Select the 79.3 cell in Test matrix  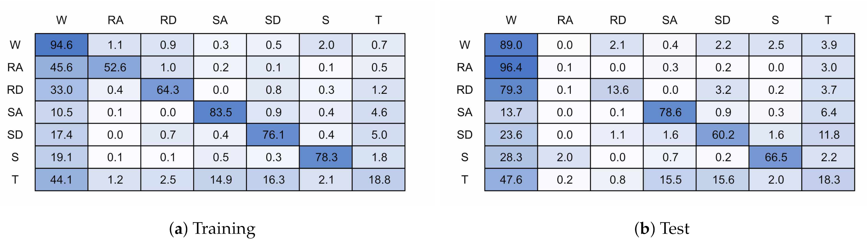tap(511, 90)
